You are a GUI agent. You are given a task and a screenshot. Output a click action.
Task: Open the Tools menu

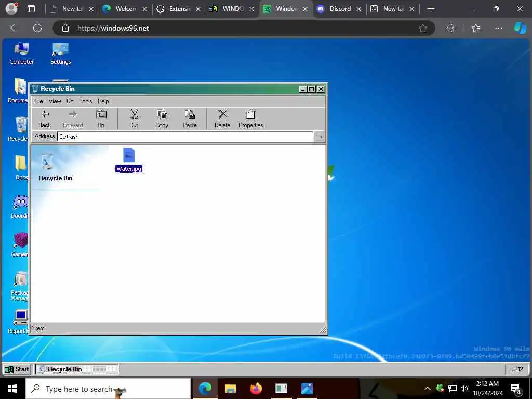pos(86,101)
